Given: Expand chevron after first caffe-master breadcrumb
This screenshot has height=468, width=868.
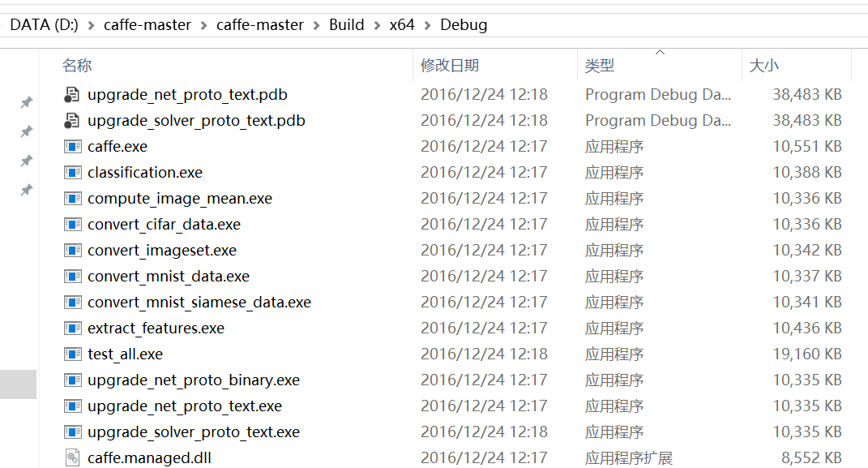Looking at the screenshot, I should click(203, 25).
